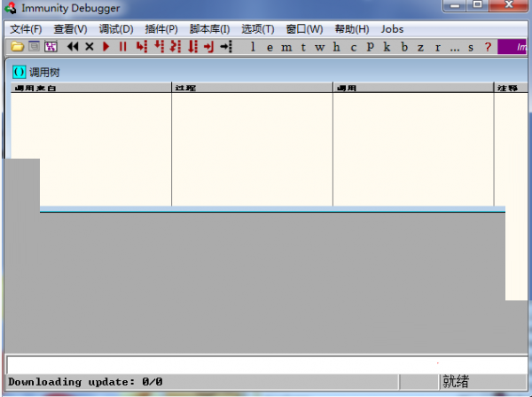Click the Trace into icon
532x397 pixels.
pos(176,46)
